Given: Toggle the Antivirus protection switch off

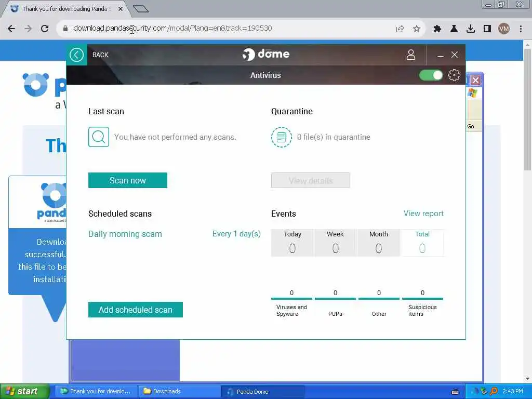Looking at the screenshot, I should [x=431, y=75].
